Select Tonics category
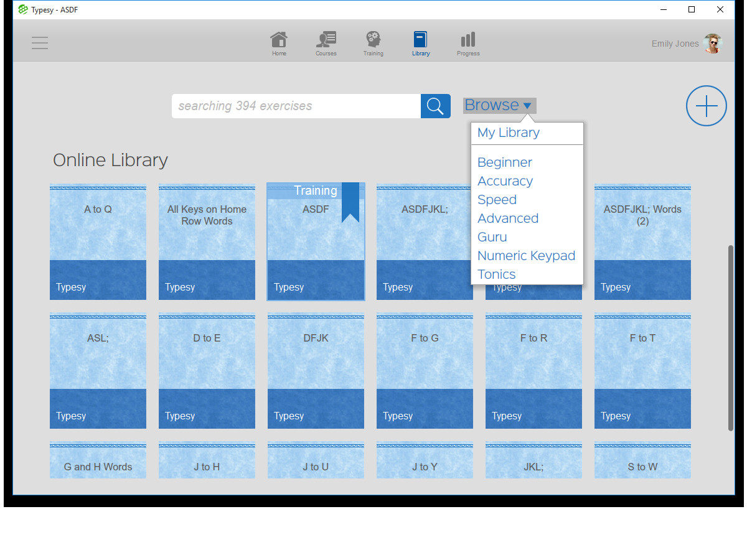The image size is (747, 560). [x=497, y=274]
